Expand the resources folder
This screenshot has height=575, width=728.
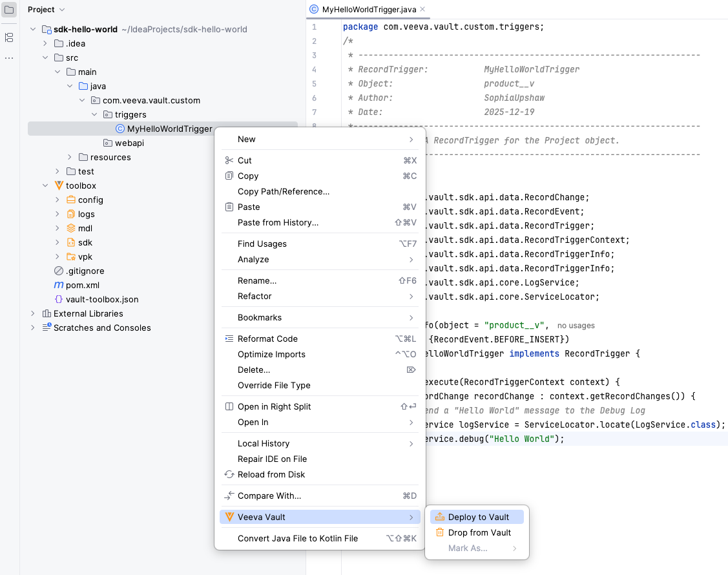[70, 157]
